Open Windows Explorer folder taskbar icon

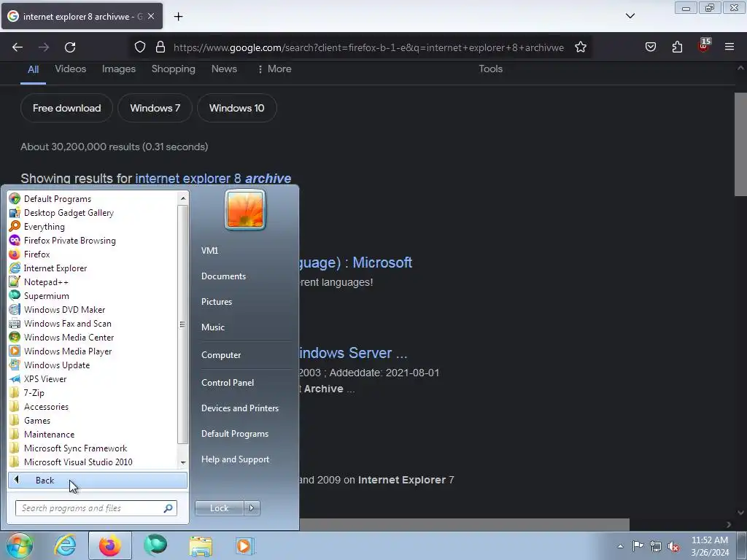pyautogui.click(x=201, y=545)
